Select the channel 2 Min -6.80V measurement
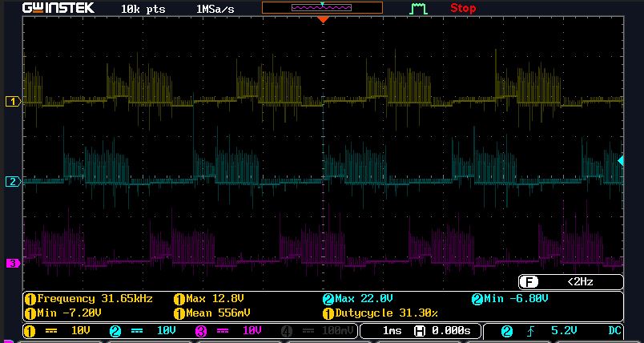 (509, 299)
